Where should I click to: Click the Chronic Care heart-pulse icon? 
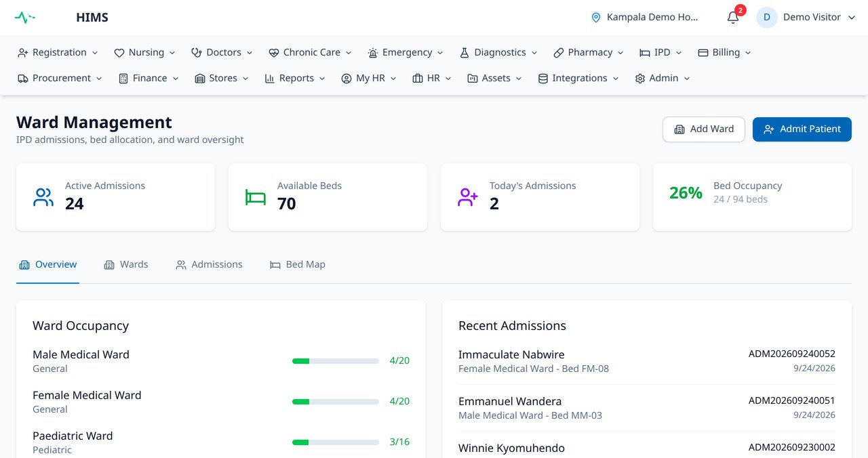(274, 53)
